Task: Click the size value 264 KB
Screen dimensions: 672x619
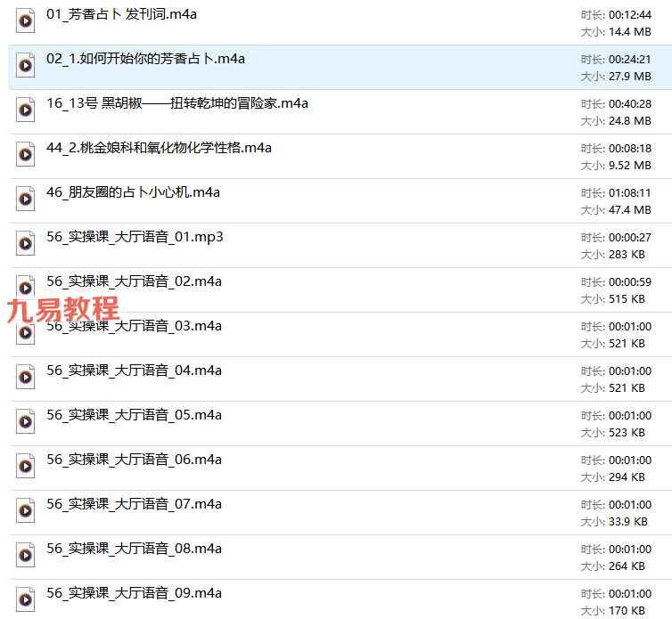Action: (x=627, y=566)
